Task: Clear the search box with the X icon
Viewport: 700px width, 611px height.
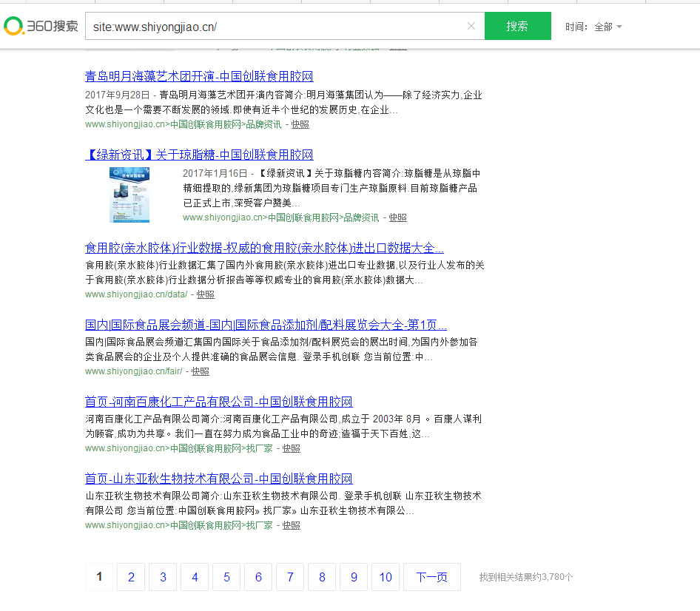Action: [471, 27]
